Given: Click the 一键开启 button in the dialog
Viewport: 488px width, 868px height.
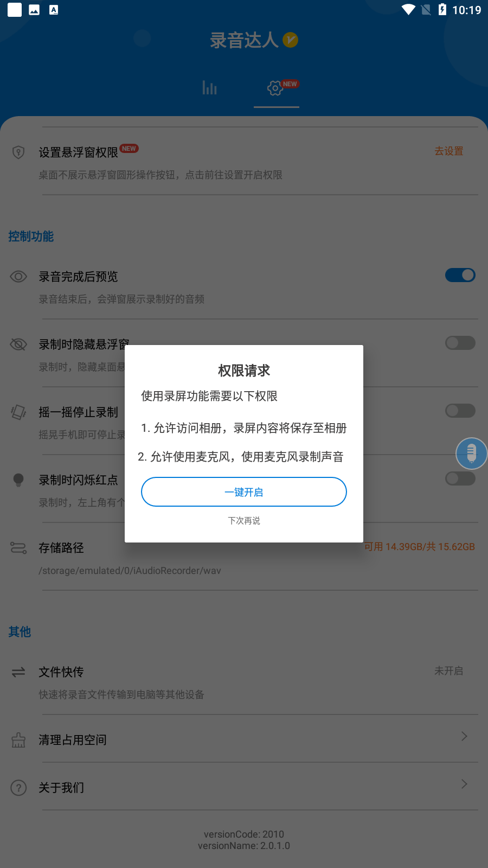Looking at the screenshot, I should (x=244, y=492).
